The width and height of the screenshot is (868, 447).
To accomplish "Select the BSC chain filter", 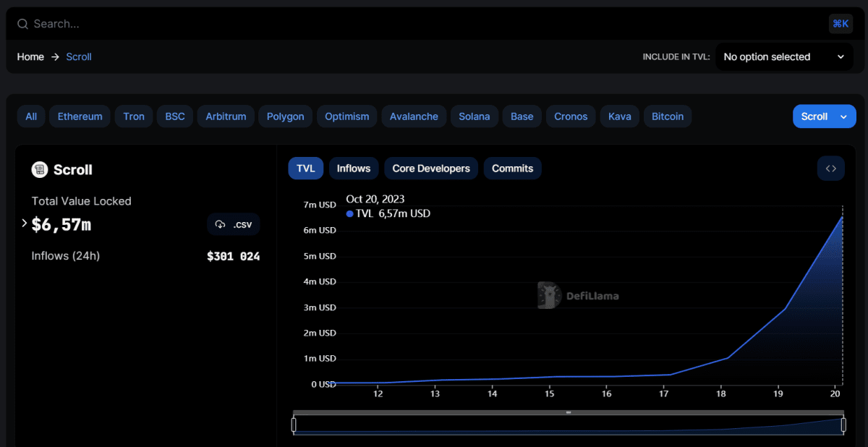I will point(175,116).
